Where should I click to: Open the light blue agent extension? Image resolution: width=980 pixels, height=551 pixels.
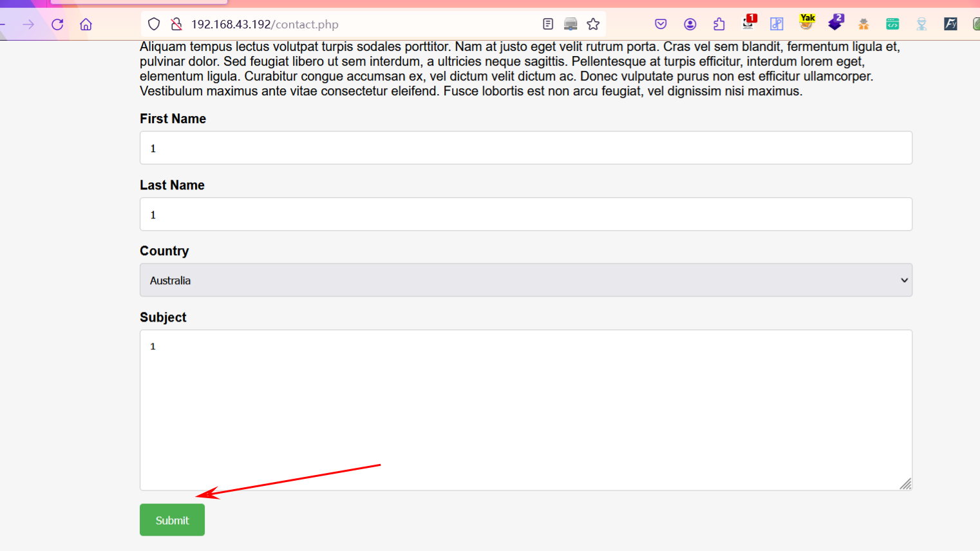point(921,24)
